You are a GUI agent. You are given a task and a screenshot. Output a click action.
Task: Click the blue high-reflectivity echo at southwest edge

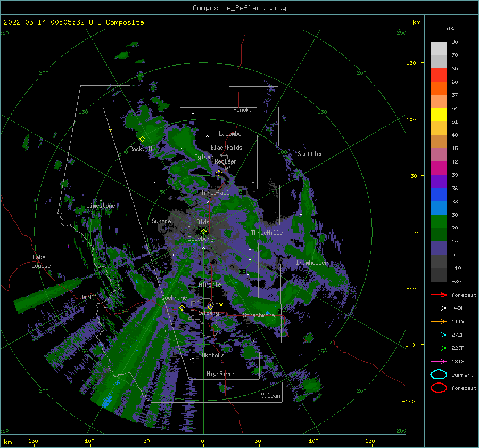(107, 401)
